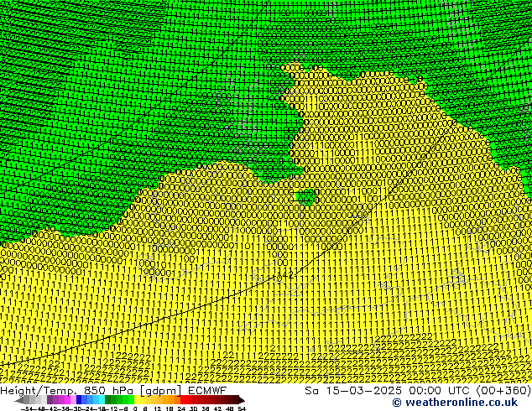Select the 'Height/Temp. 850 hPa [gdpm] ECMWF' title
Screen dimensions: 532x411
point(113,390)
